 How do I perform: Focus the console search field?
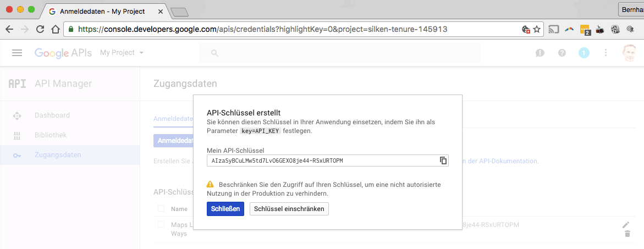click(x=340, y=53)
